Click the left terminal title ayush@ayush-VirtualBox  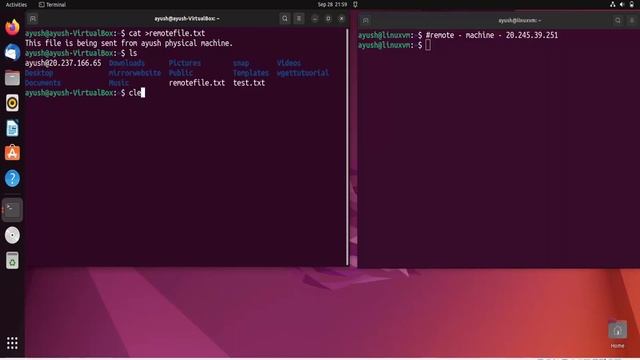[x=187, y=18]
